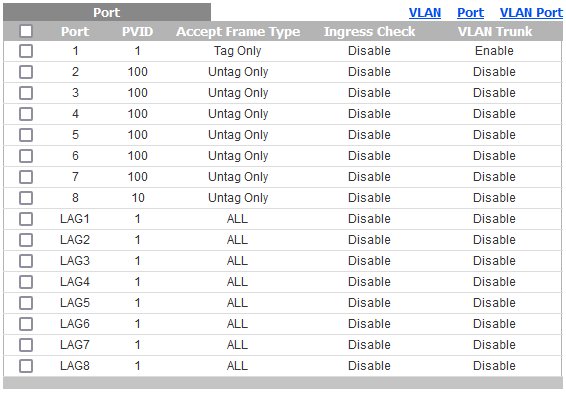The height and width of the screenshot is (393, 566).
Task: Mark the LAG8 row checkbox
Action: tap(26, 366)
